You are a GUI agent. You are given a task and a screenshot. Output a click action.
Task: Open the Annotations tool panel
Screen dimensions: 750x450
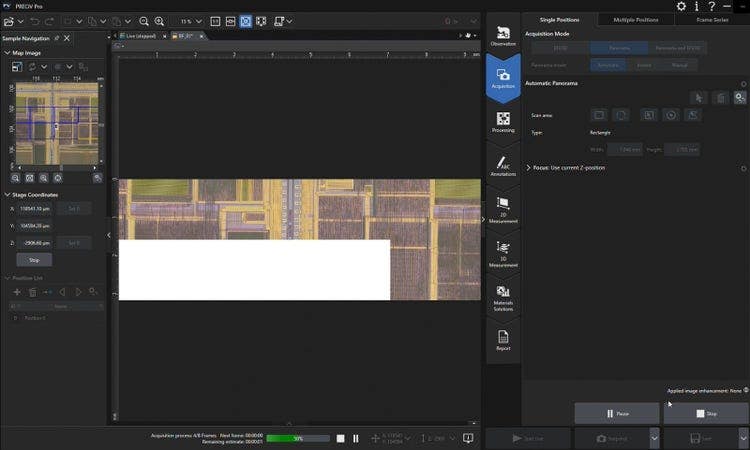[503, 166]
